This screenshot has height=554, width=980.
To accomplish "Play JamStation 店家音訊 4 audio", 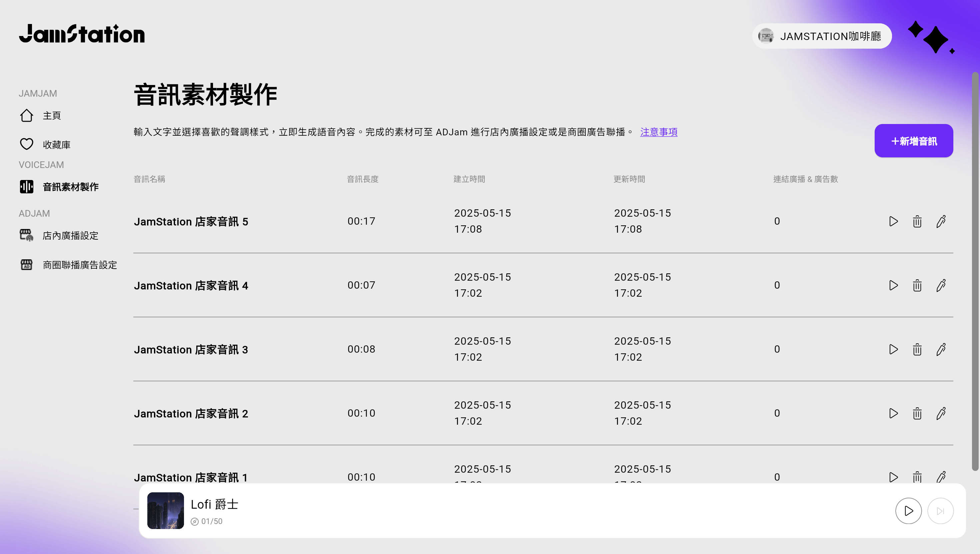I will (893, 285).
